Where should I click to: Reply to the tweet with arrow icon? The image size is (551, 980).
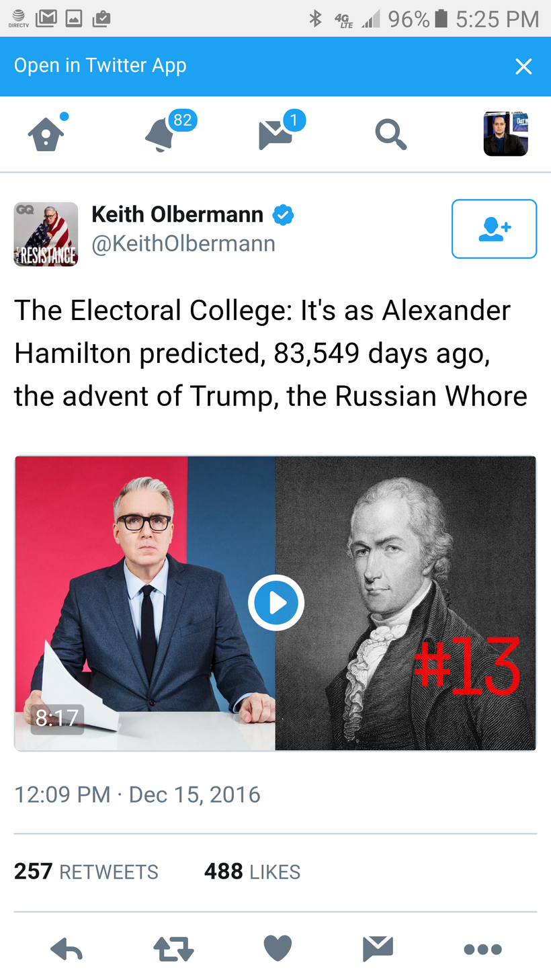(x=67, y=949)
